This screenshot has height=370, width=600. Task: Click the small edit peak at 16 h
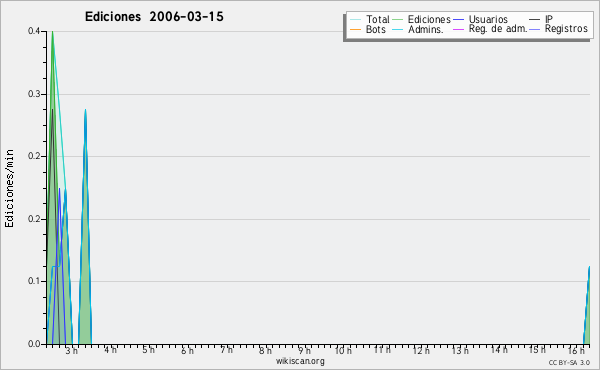coord(587,306)
